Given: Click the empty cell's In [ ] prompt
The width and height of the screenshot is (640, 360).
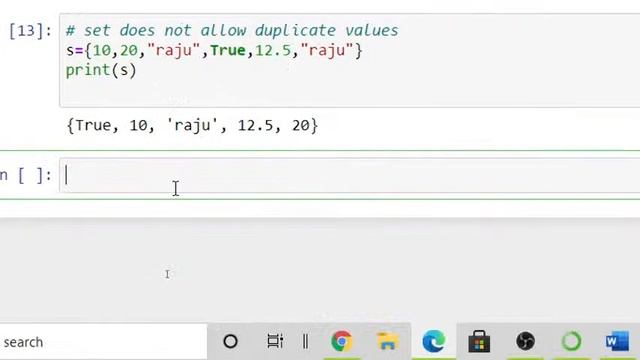Looking at the screenshot, I should click(x=26, y=176).
